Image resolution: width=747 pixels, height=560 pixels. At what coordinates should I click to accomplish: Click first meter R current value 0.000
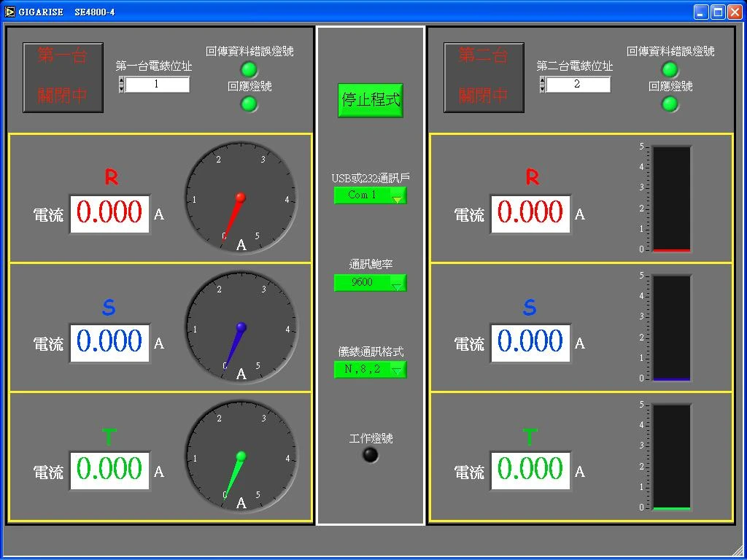109,214
